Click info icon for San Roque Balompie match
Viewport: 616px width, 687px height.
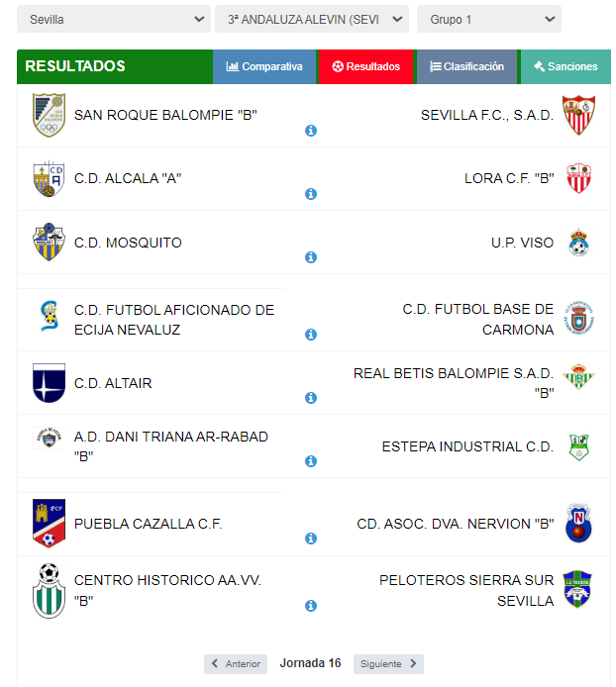[x=311, y=131]
